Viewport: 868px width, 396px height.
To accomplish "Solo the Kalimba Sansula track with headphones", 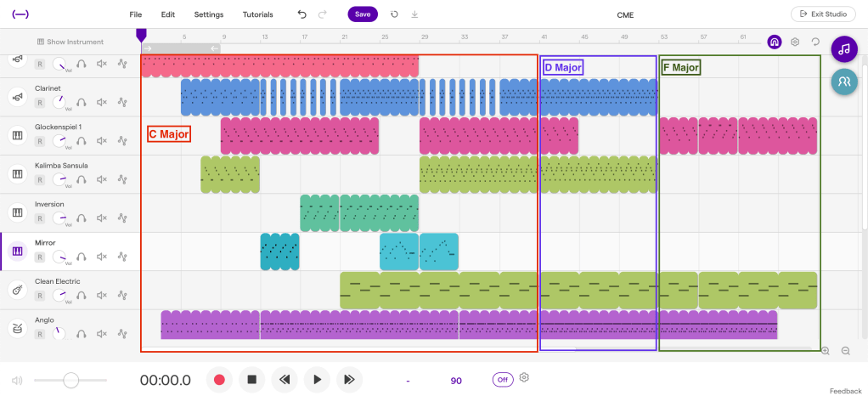I will (x=82, y=179).
